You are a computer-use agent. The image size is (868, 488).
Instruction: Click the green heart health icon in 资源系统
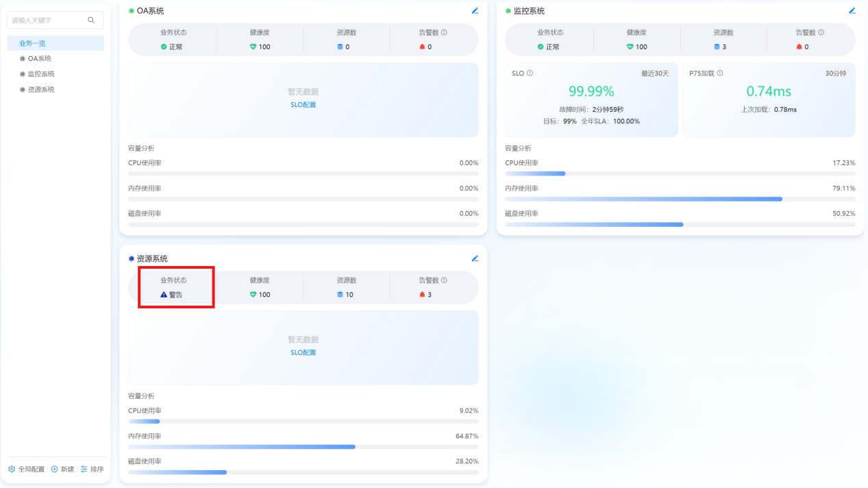click(x=253, y=295)
